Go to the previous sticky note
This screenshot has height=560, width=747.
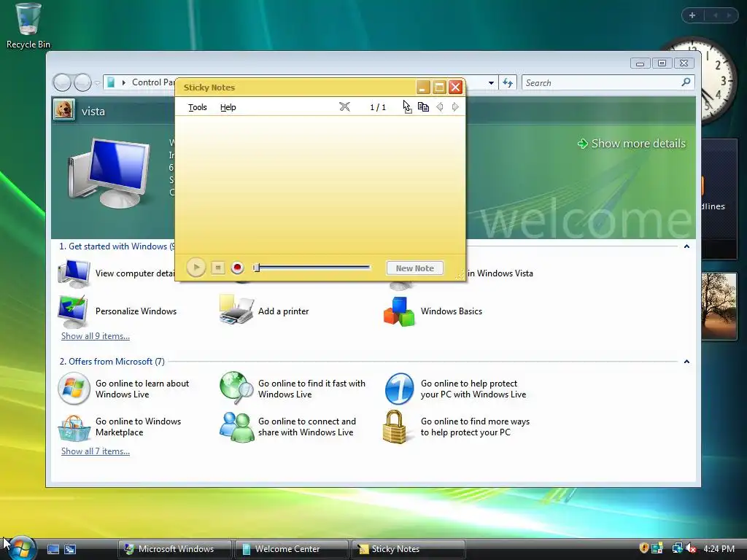click(440, 106)
